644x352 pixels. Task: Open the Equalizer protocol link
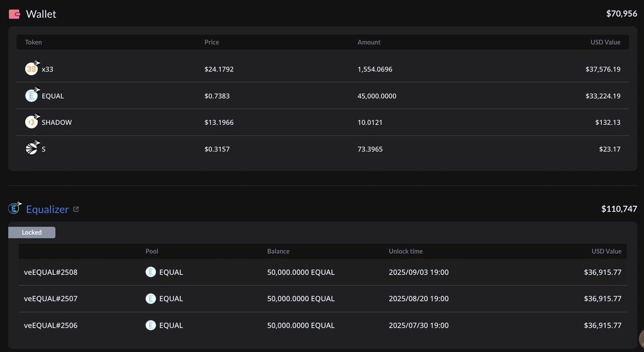tap(47, 210)
